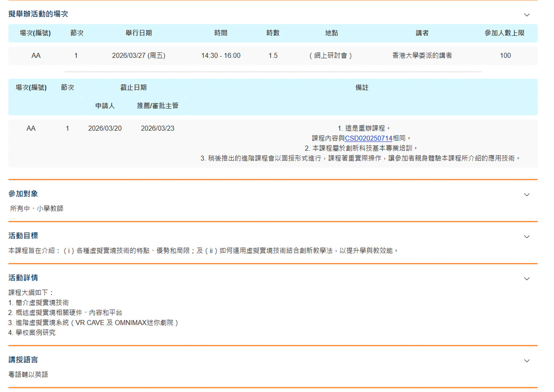This screenshot has width=554, height=392.
Task: Click the 講者 column header
Action: click(x=422, y=33)
